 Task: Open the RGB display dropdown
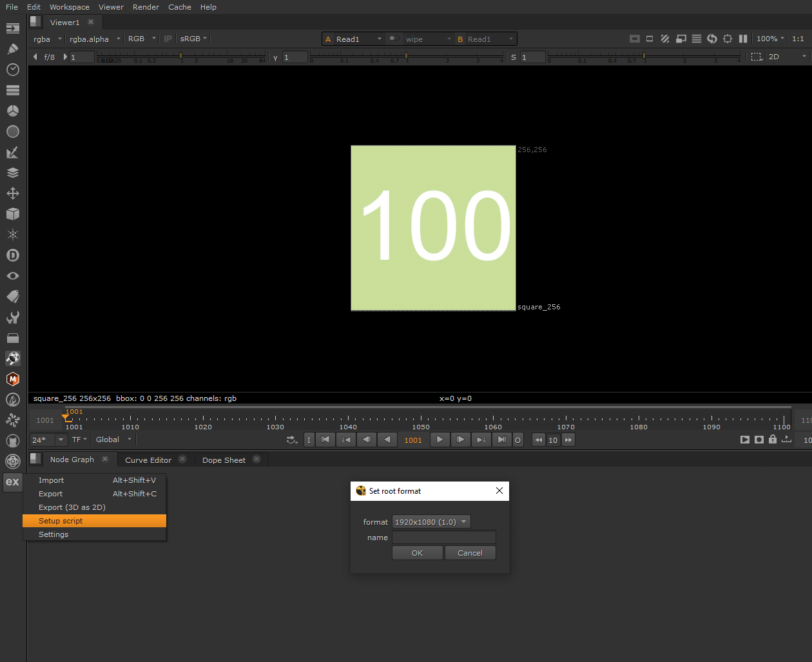point(142,39)
